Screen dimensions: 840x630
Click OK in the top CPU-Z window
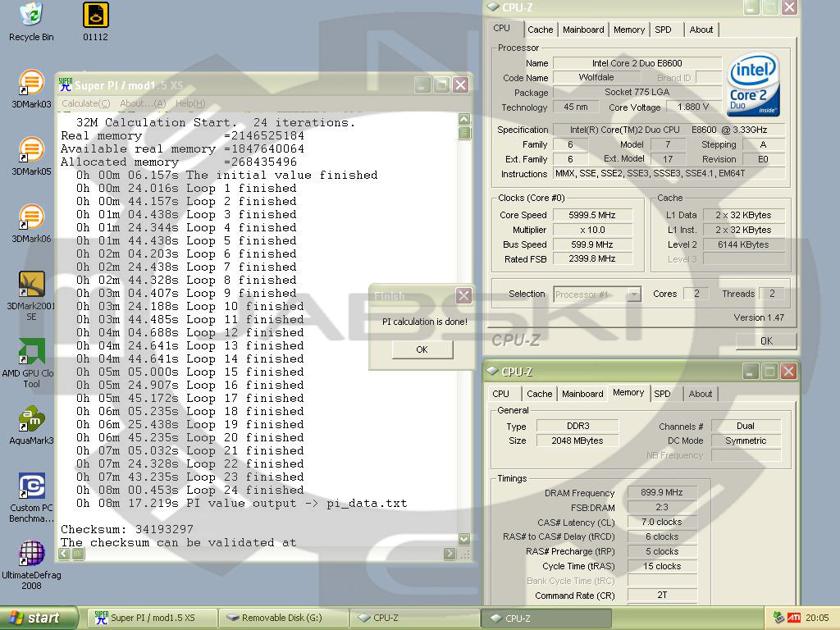[766, 340]
